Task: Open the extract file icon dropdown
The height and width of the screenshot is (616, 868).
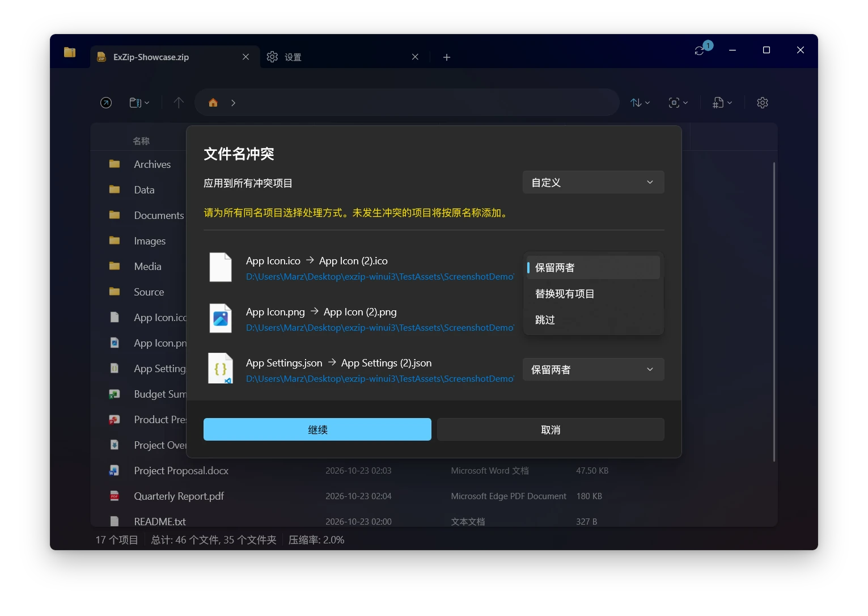Action: pos(722,103)
